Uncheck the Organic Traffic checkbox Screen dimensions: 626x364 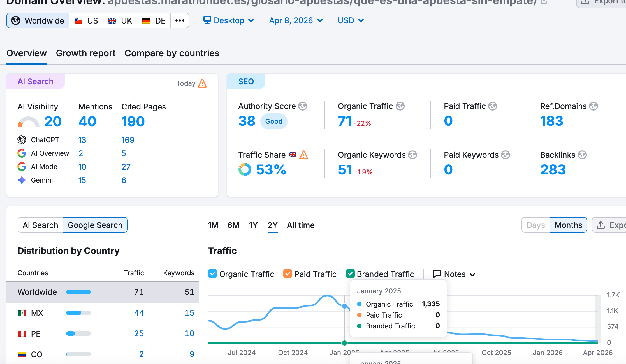[x=213, y=274]
